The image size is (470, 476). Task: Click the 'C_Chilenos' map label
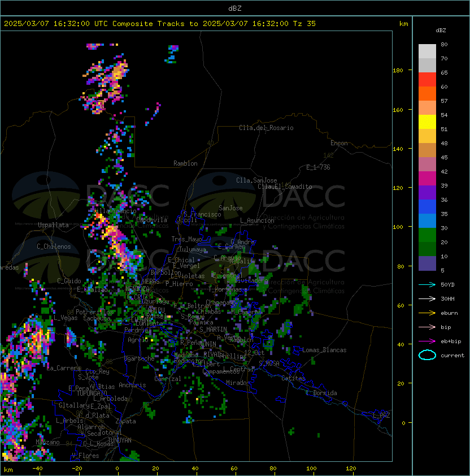[x=54, y=246]
